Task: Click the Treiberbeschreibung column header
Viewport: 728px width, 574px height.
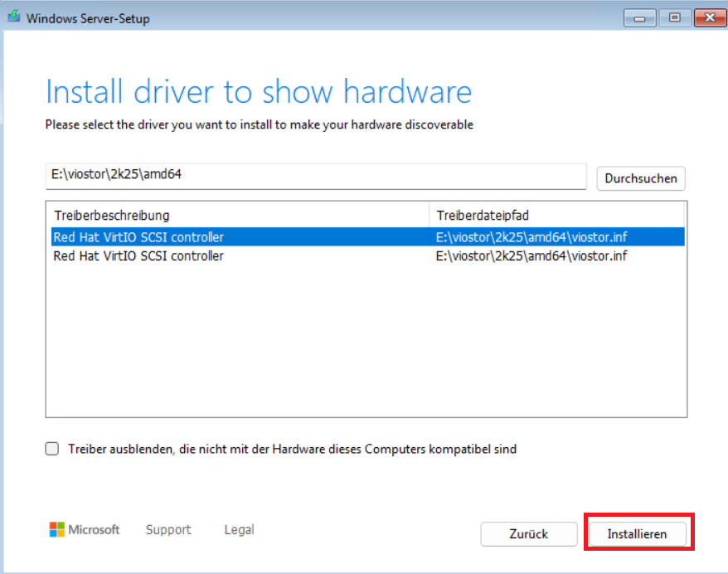Action: tap(112, 215)
